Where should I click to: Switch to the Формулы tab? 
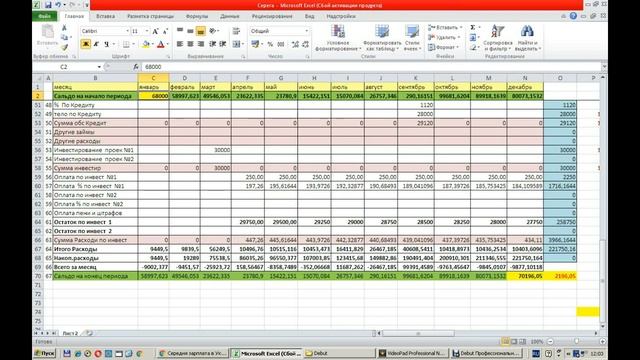(x=197, y=16)
